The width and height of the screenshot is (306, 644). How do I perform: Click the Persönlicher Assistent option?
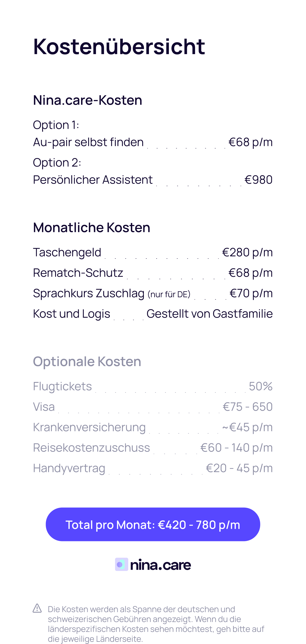93,179
